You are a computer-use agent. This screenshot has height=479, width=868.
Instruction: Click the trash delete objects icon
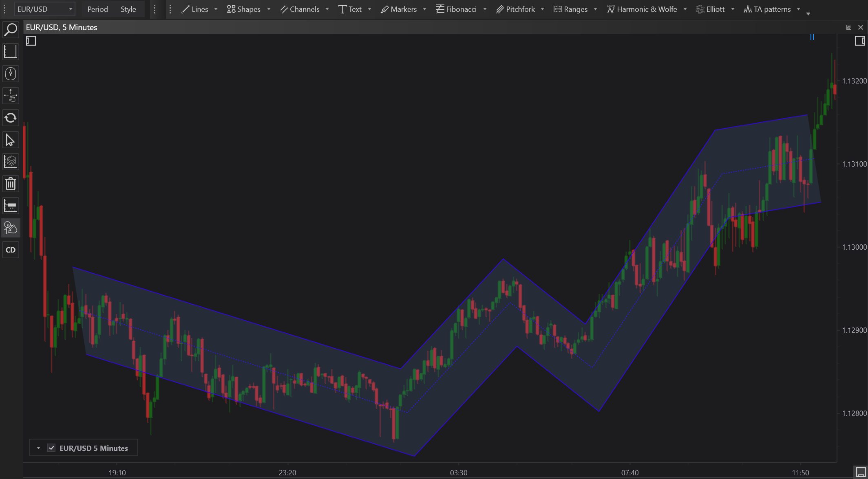click(11, 184)
